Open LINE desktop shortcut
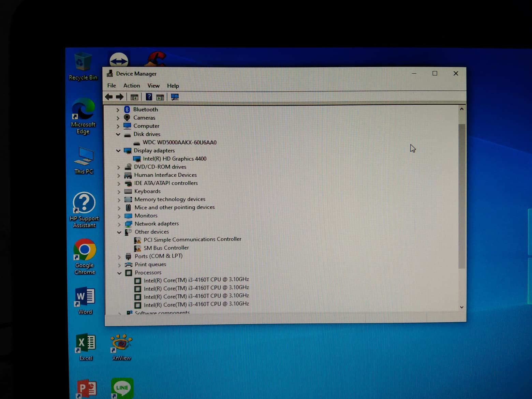Screen dimensions: 532x399 pos(122,388)
